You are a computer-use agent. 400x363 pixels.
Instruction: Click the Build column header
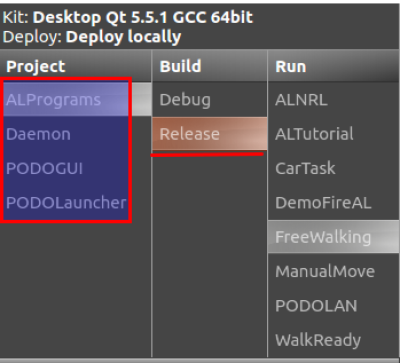click(210, 66)
